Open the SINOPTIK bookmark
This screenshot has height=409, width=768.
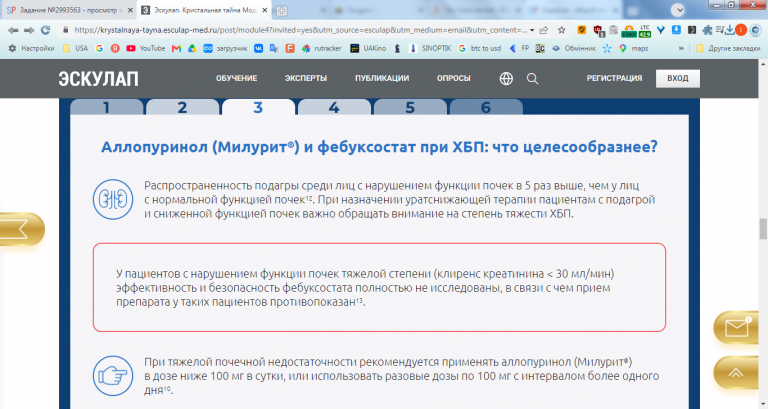click(x=430, y=48)
